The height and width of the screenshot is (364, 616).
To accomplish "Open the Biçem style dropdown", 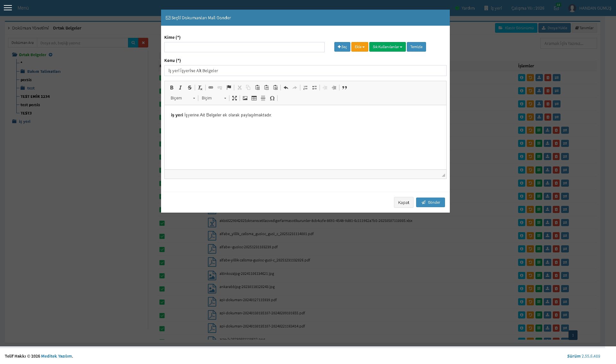I will (x=183, y=98).
